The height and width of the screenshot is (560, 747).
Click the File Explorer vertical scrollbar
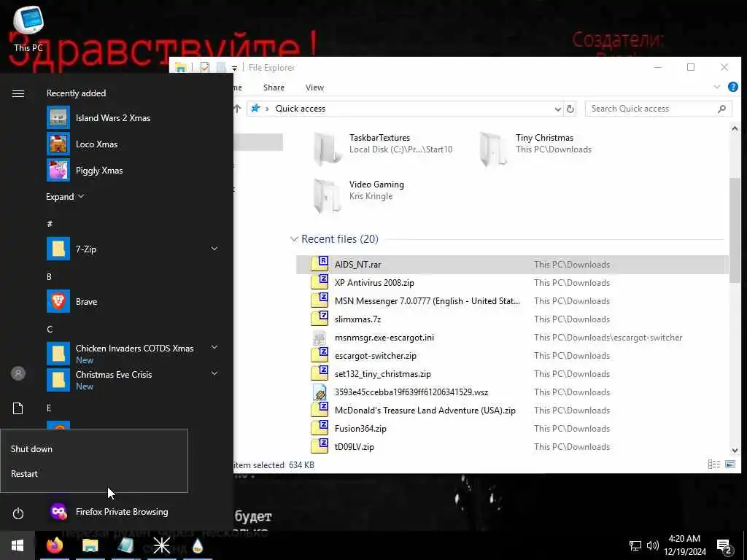[x=734, y=230]
